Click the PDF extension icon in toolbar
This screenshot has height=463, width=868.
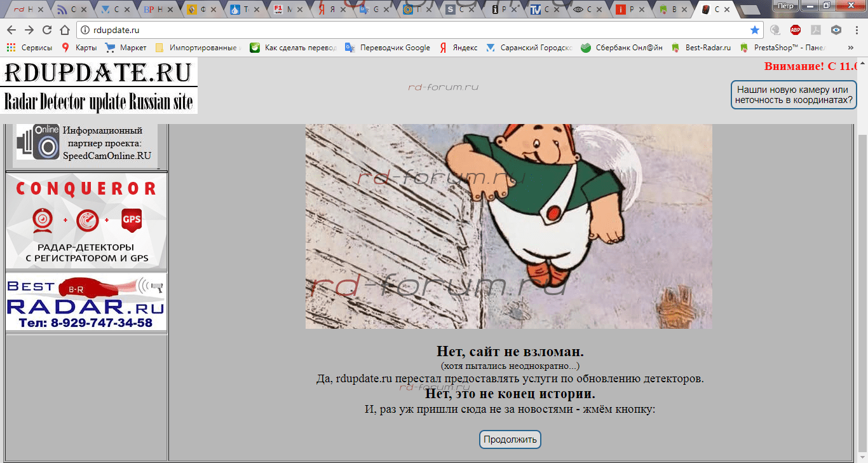pyautogui.click(x=816, y=30)
